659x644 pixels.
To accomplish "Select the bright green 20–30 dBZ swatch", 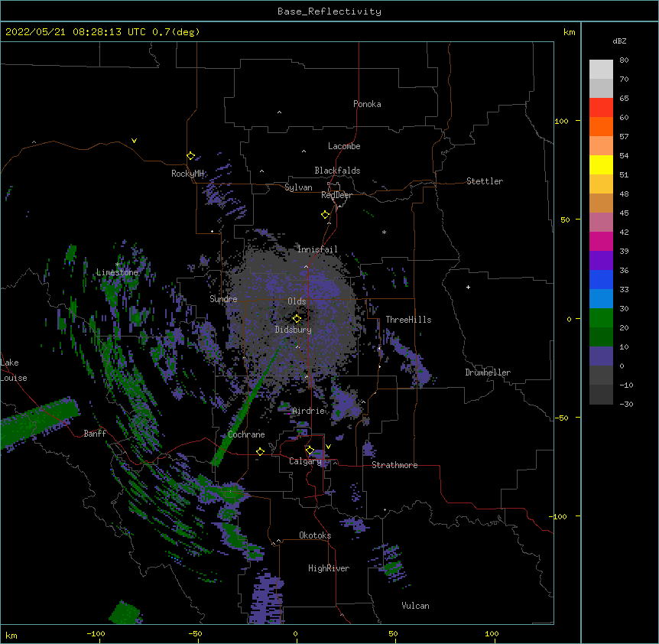I will coord(601,318).
